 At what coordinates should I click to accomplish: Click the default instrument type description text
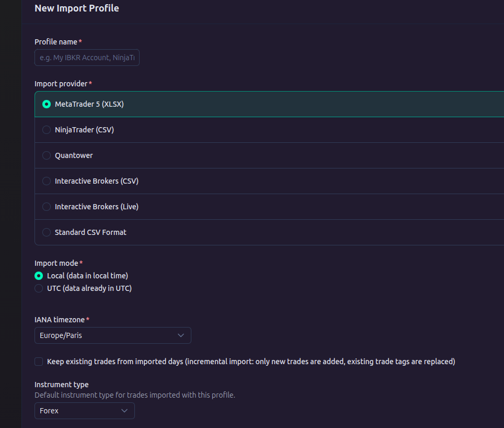click(x=135, y=395)
